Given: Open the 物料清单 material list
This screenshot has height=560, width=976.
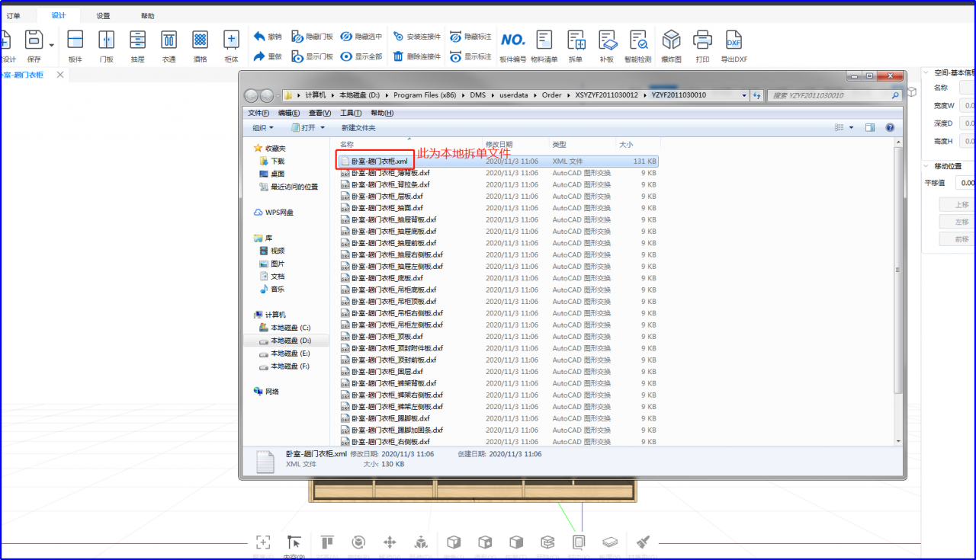Looking at the screenshot, I should coord(544,45).
